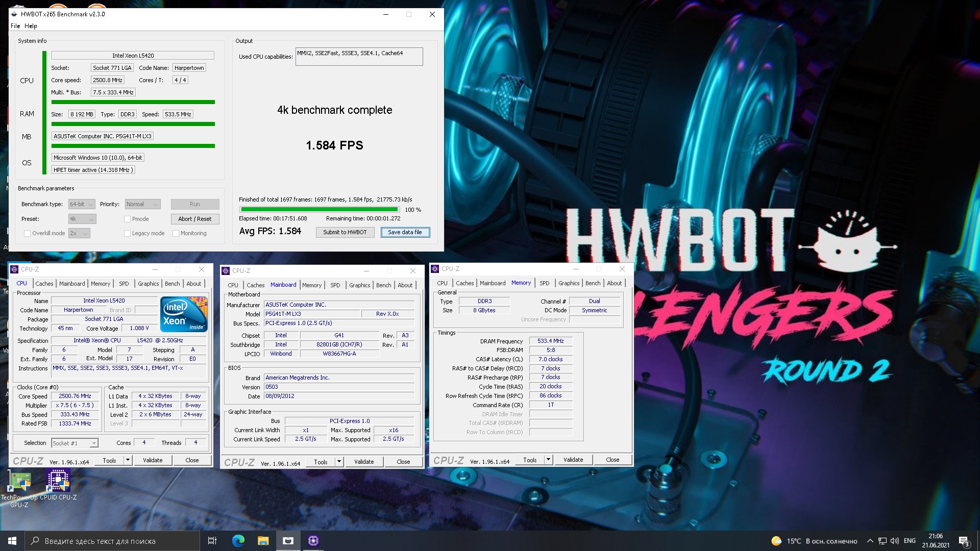Click DRAM Frequency 533.4 MHz value
This screenshot has height=551, width=980.
[x=551, y=341]
